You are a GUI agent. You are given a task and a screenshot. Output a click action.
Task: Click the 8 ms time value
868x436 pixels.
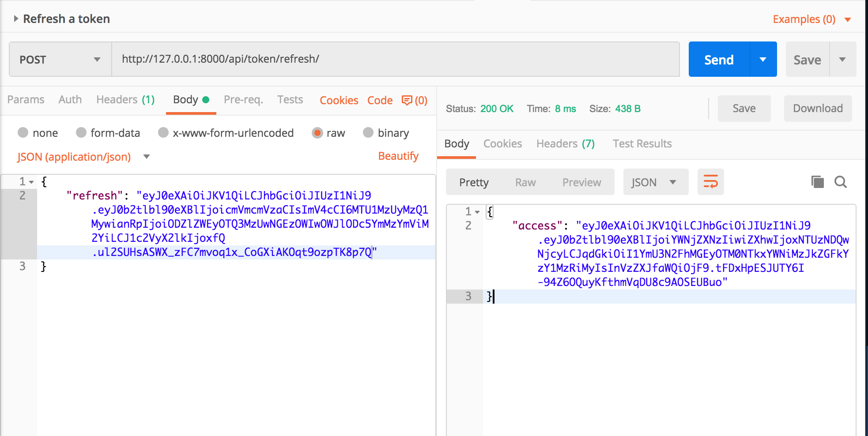565,109
